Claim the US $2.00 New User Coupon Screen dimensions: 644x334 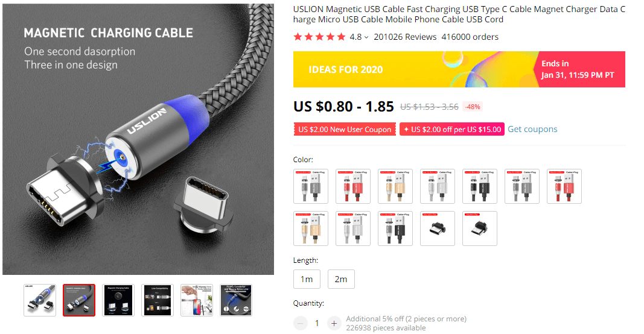[x=345, y=130]
